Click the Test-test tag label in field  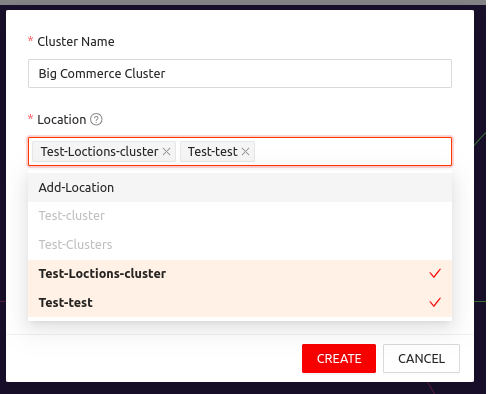213,152
